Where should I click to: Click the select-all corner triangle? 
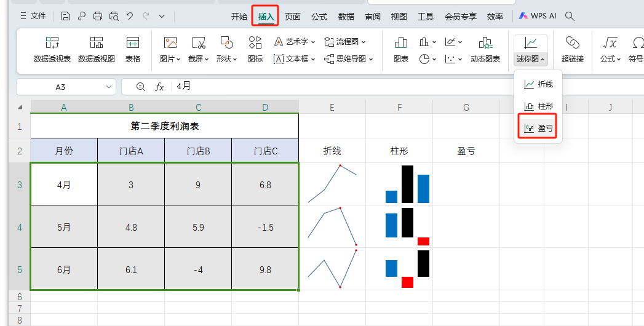20,107
